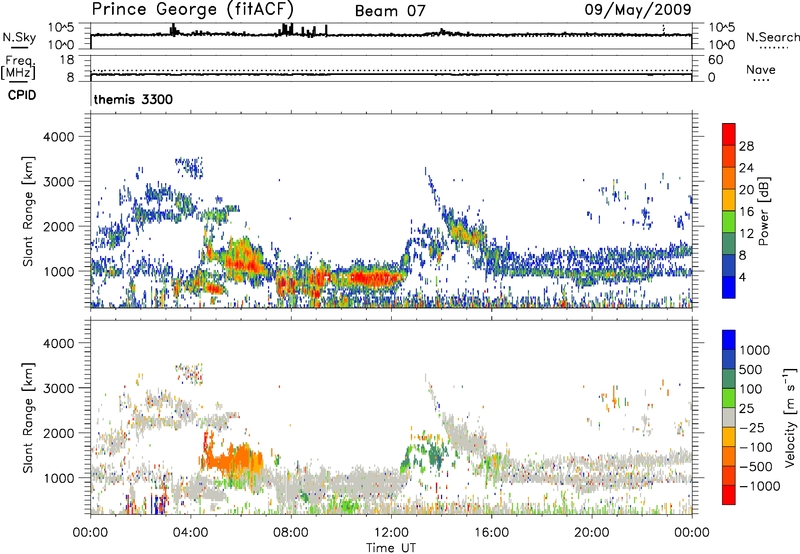Click the 'Freq. [MHz]' axis label
Screen dimensions: 800x554
point(19,67)
